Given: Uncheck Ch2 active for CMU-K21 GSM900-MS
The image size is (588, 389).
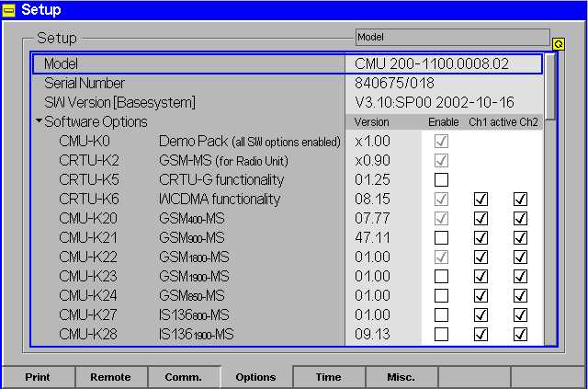Looking at the screenshot, I should coord(520,237).
